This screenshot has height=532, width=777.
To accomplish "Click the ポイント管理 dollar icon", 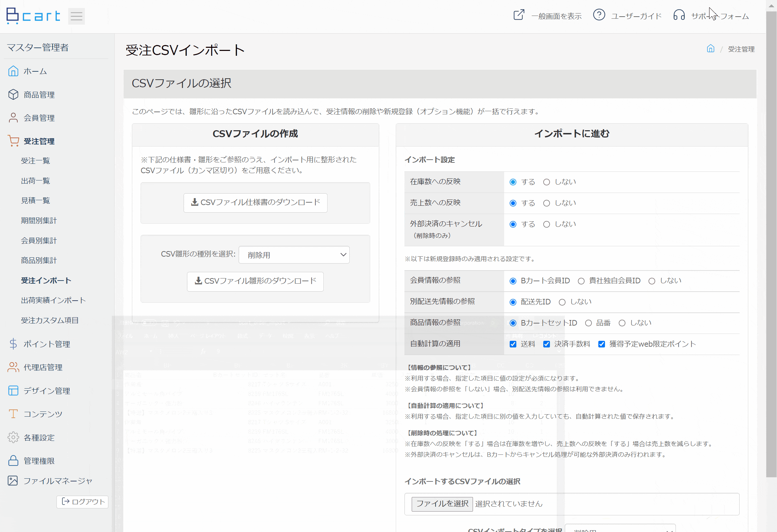I will click(x=13, y=344).
